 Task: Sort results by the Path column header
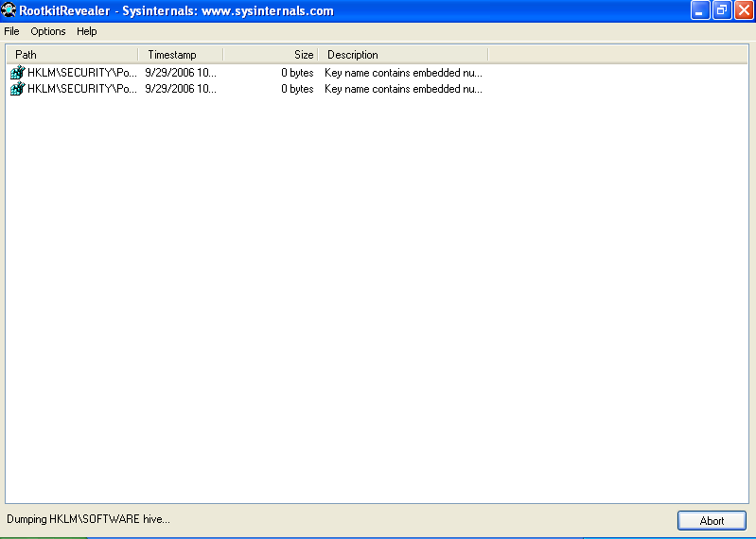72,55
